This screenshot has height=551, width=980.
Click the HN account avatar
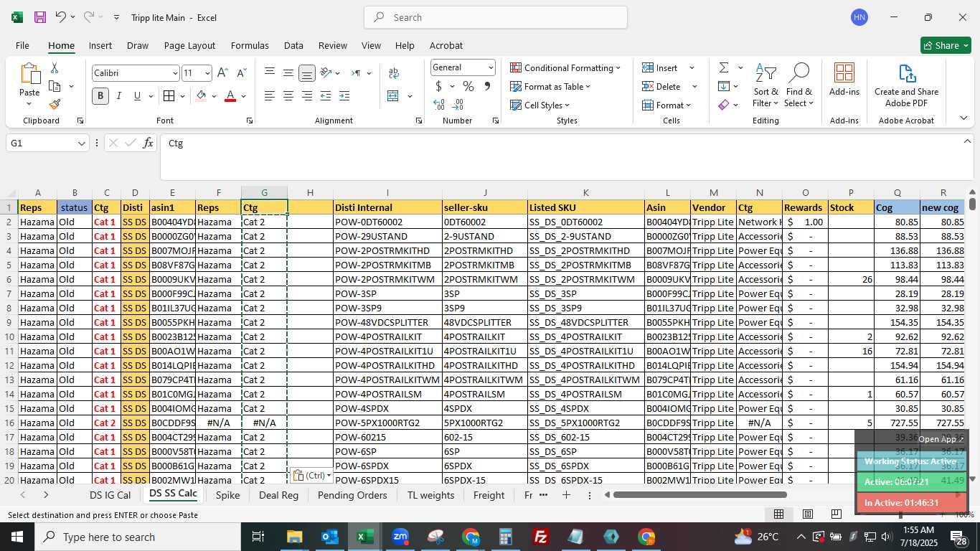[x=859, y=17]
